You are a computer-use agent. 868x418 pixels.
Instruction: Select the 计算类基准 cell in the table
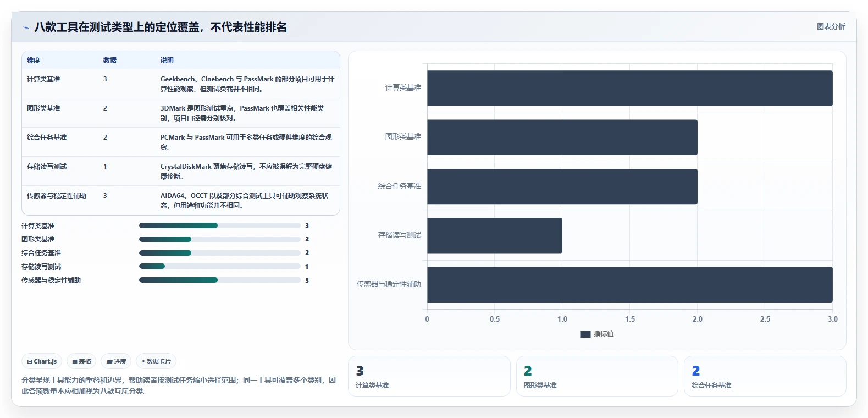43,79
